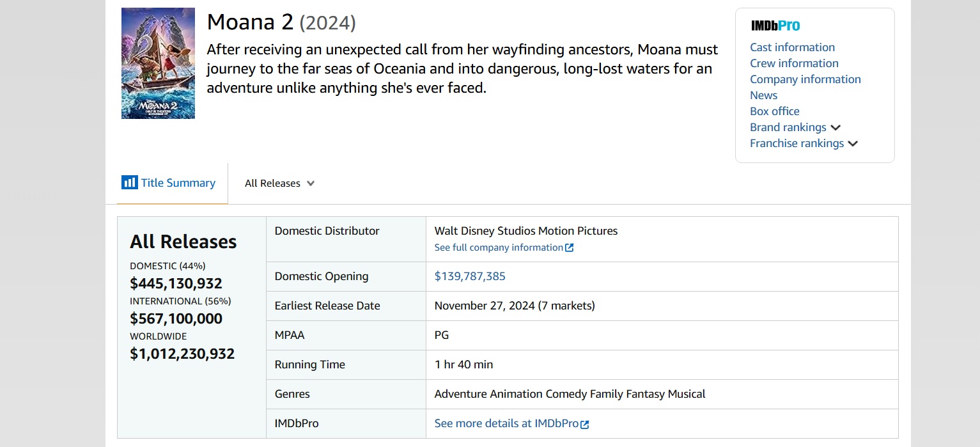This screenshot has height=447, width=980.
Task: Click external-link icon after company information
Action: pyautogui.click(x=570, y=248)
